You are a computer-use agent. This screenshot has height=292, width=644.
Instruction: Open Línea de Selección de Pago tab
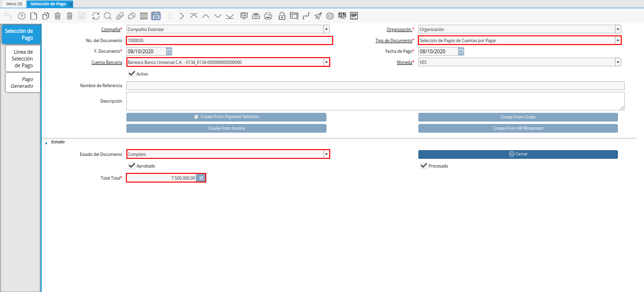pyautogui.click(x=23, y=59)
